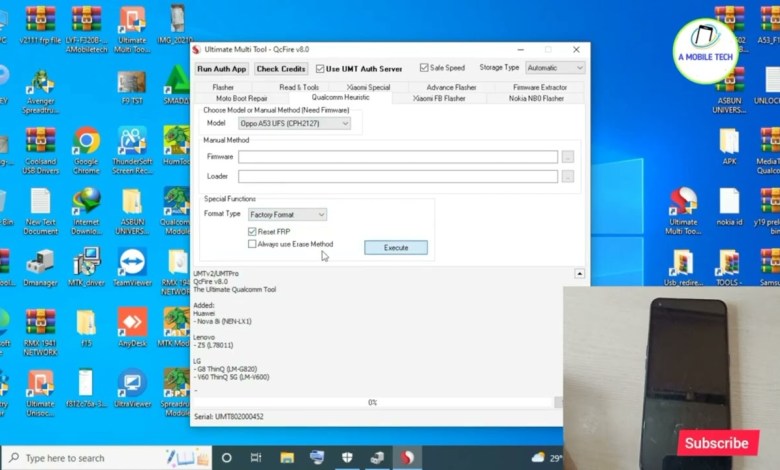Image resolution: width=780 pixels, height=470 pixels.
Task: Launch Avenger Spreadtrum shortcut on desktop
Action: 41,90
